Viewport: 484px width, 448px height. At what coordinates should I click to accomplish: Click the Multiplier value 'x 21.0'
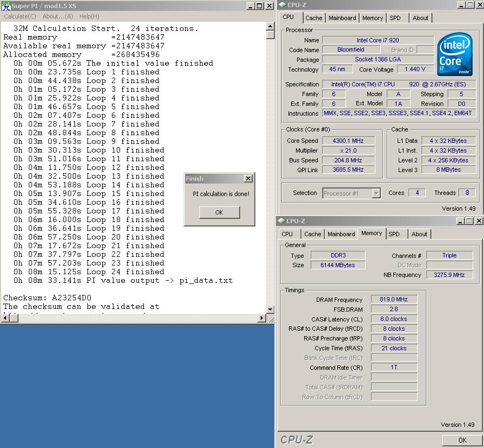pyautogui.click(x=348, y=150)
